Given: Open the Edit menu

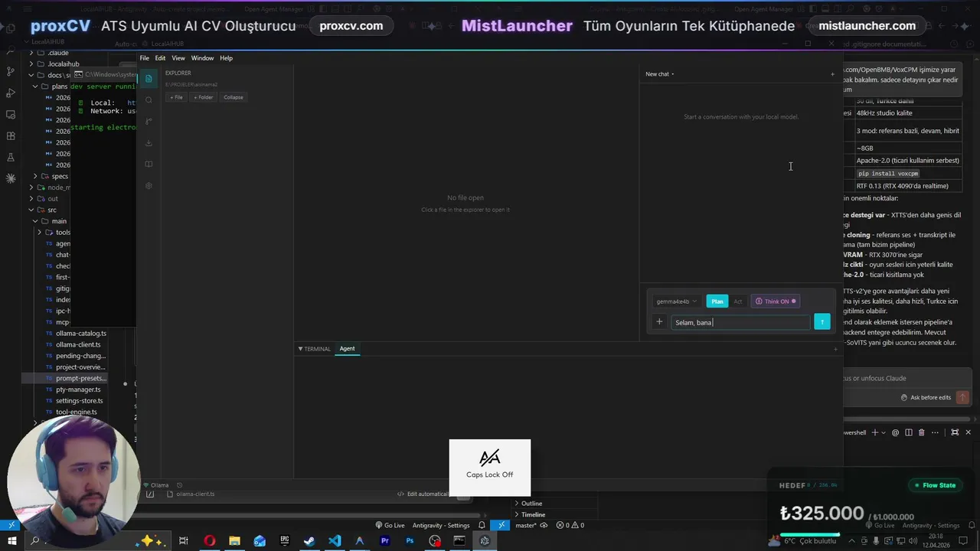Looking at the screenshot, I should (160, 58).
